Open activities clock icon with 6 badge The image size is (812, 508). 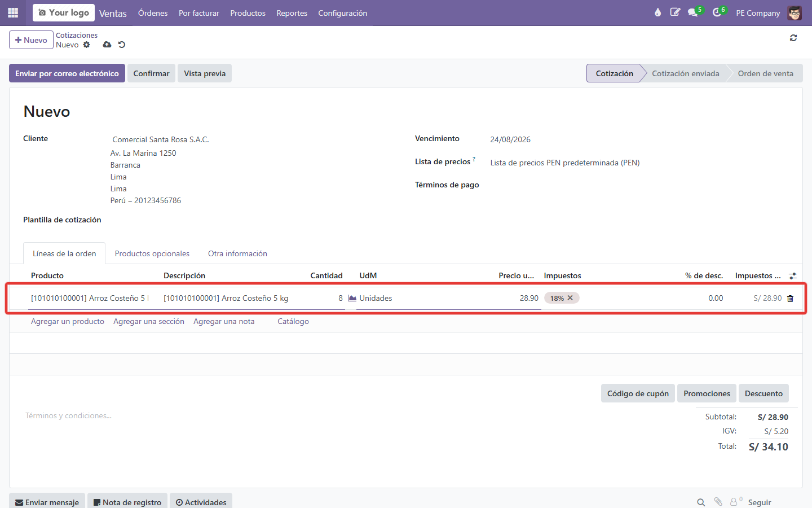[718, 12]
